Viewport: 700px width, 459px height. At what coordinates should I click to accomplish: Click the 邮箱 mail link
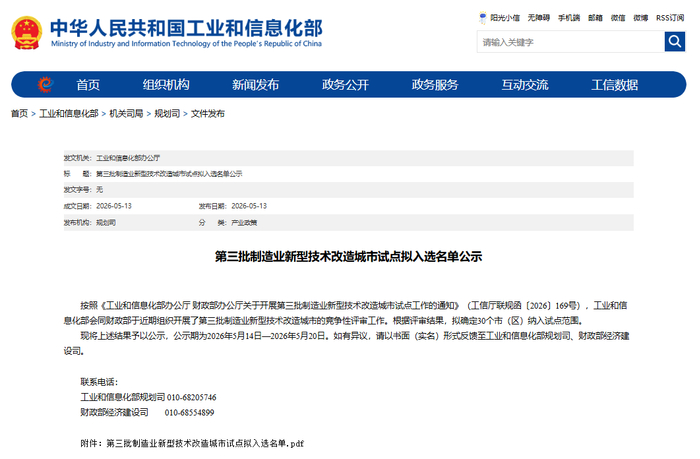click(x=595, y=18)
